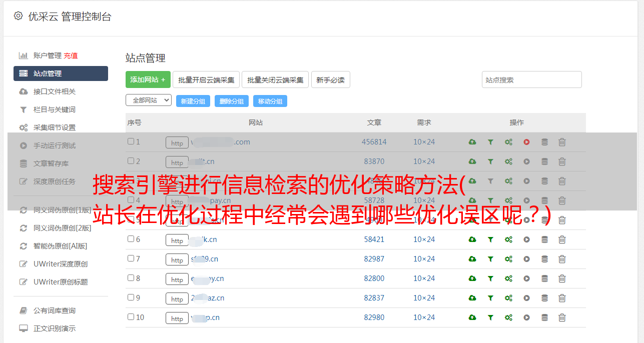The height and width of the screenshot is (343, 644).
Task: Click 10×24 demand link in row 6
Action: coord(424,239)
